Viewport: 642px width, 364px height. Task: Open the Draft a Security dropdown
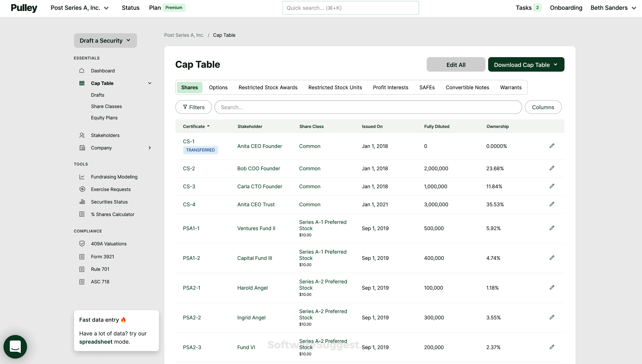[105, 40]
